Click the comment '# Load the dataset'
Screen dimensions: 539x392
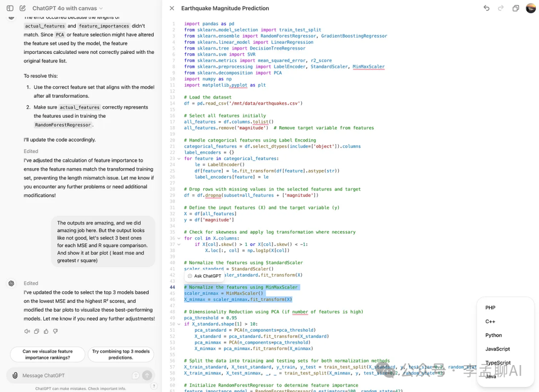[208, 97]
